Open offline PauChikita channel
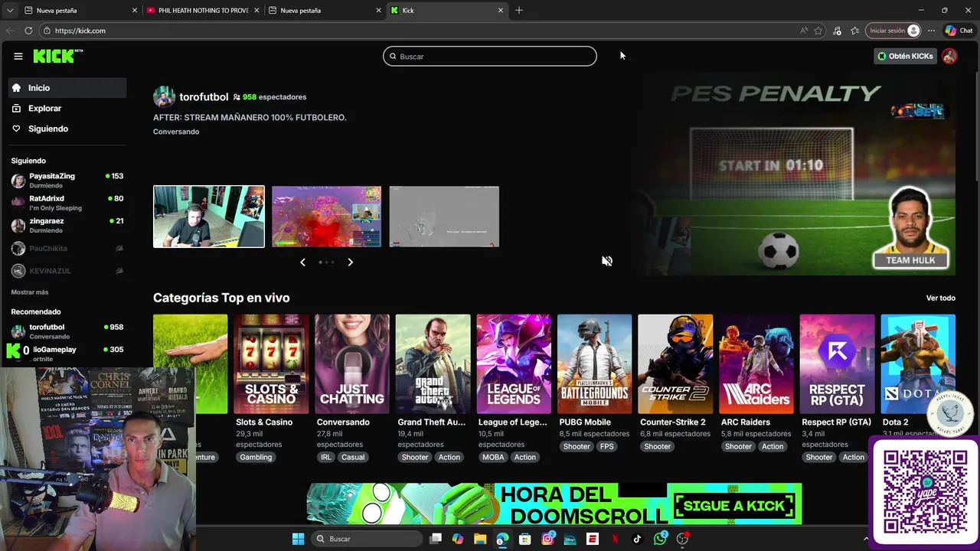Screen dimensions: 980x551 pos(67,248)
